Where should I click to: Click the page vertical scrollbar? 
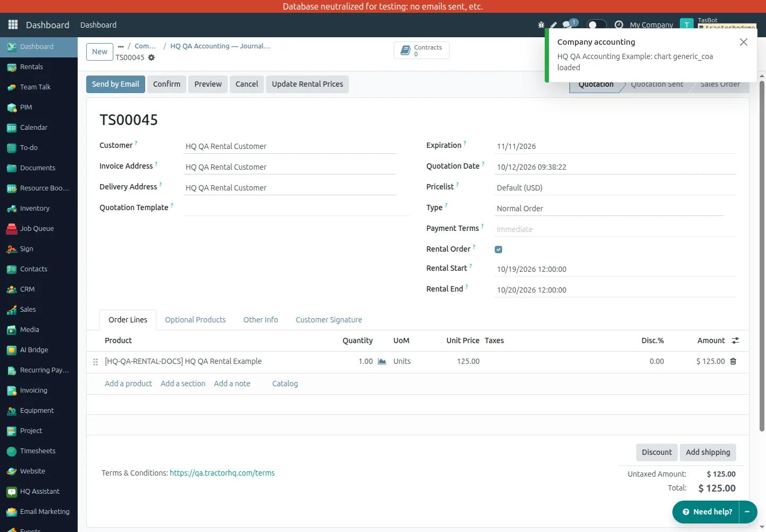pyautogui.click(x=762, y=255)
